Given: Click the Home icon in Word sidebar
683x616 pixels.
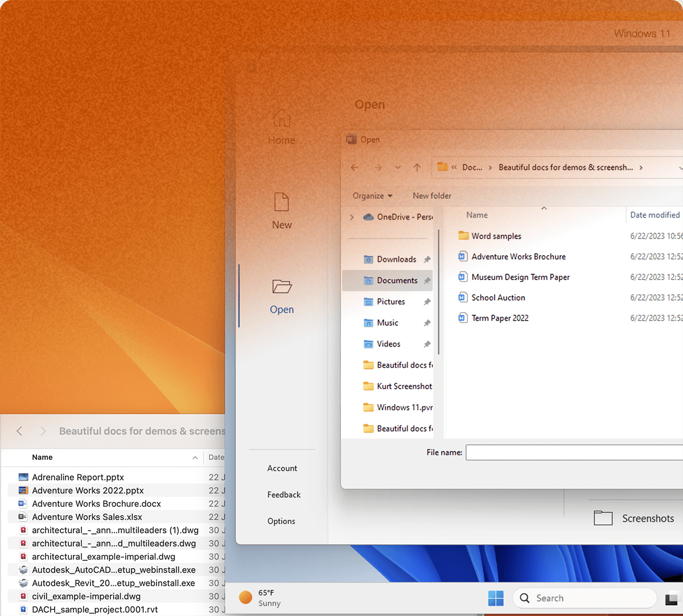Looking at the screenshot, I should point(282,120).
